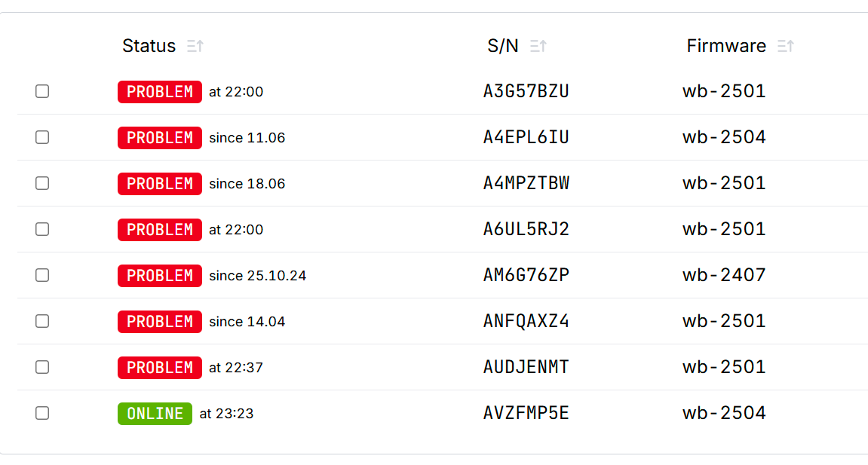
Task: Open serial number A3G57BZU
Action: (526, 91)
